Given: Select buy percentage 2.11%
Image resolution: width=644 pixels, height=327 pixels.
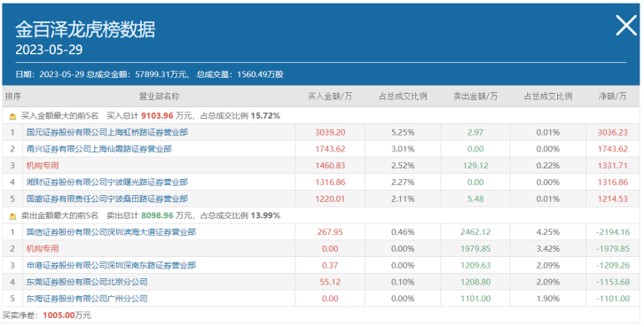Looking at the screenshot, I should pos(403,199).
